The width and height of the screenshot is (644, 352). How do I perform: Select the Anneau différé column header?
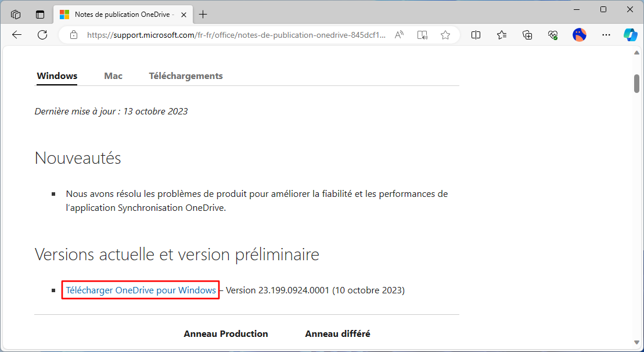click(337, 334)
